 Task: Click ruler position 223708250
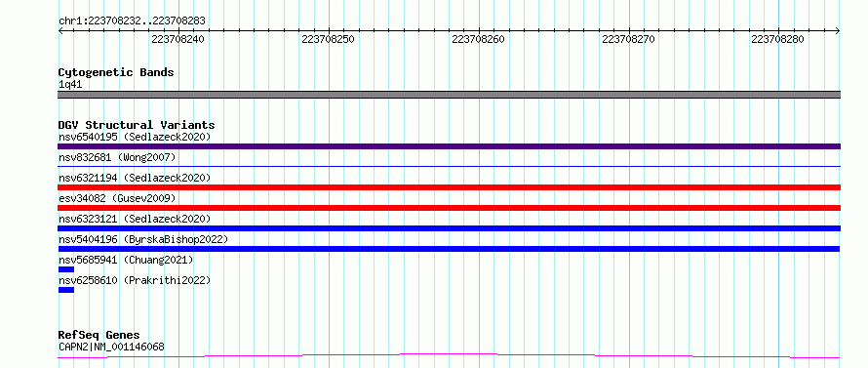click(x=328, y=39)
